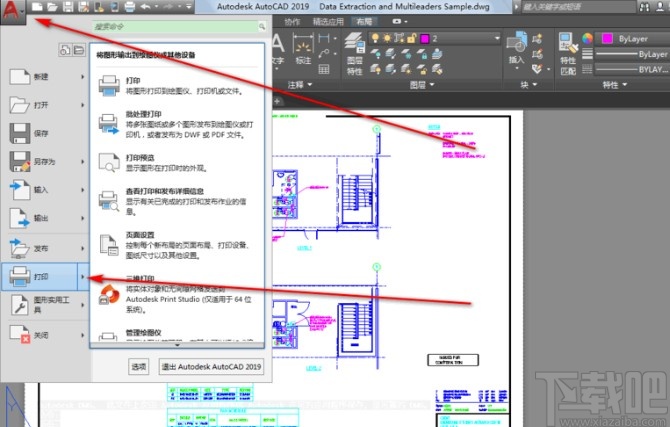Click the table icon in annotation panel
Screen dimensions: 670x427
pyautogui.click(x=324, y=69)
